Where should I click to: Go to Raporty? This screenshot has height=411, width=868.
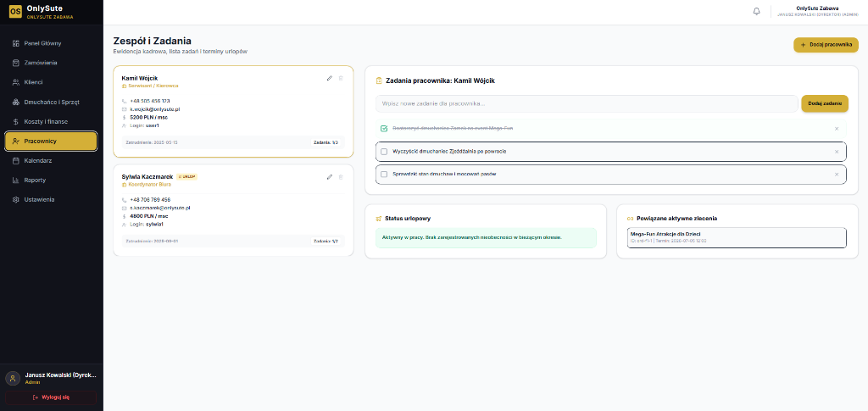pos(51,181)
